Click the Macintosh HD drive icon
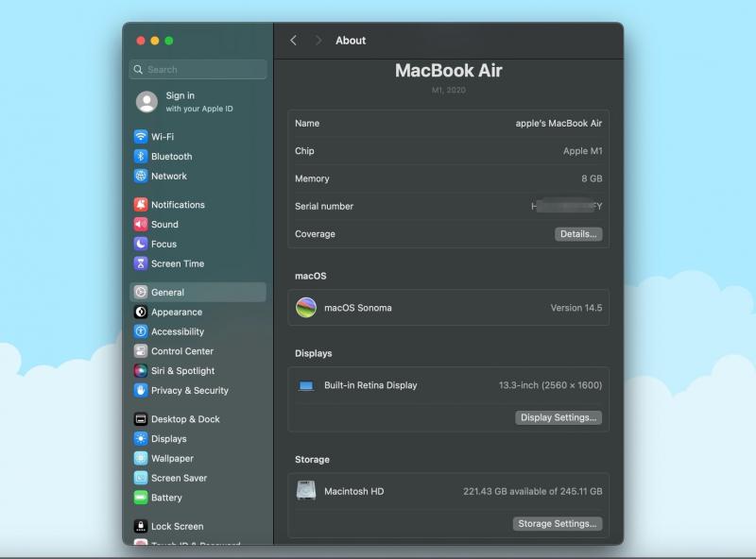Viewport: 756px width, 559px height. tap(306, 491)
